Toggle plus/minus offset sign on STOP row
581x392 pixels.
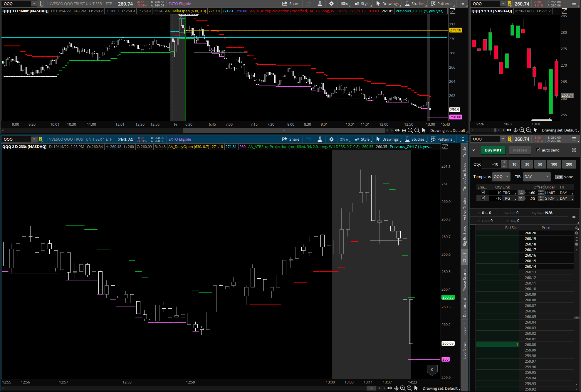(521, 198)
